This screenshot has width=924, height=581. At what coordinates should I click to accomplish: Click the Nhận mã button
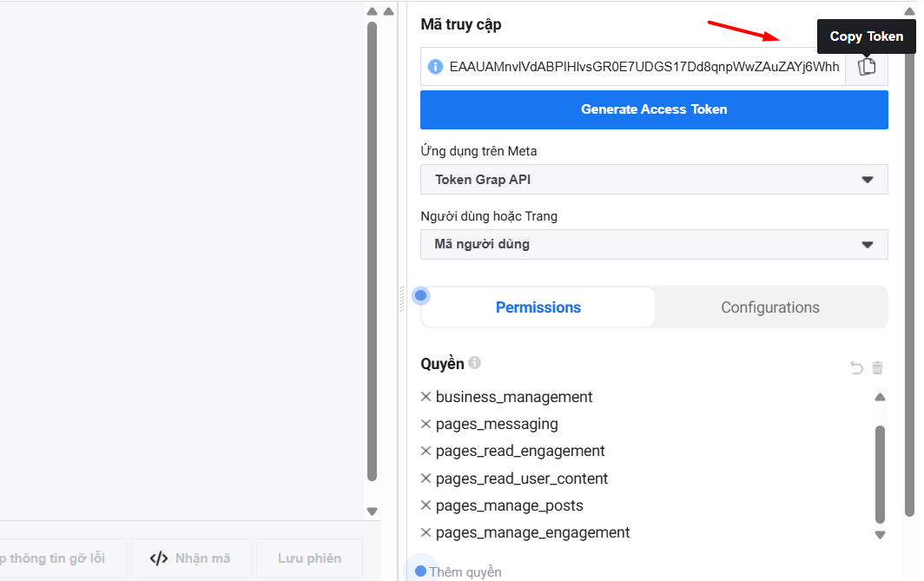click(191, 558)
